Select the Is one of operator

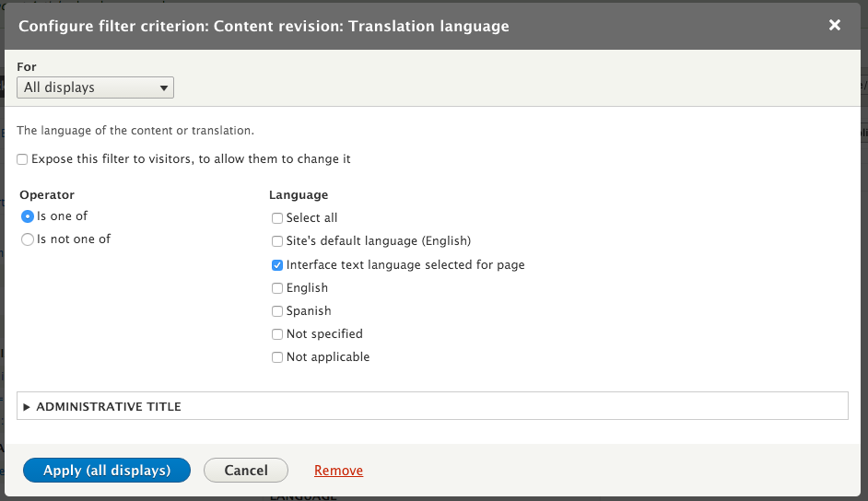tap(28, 216)
